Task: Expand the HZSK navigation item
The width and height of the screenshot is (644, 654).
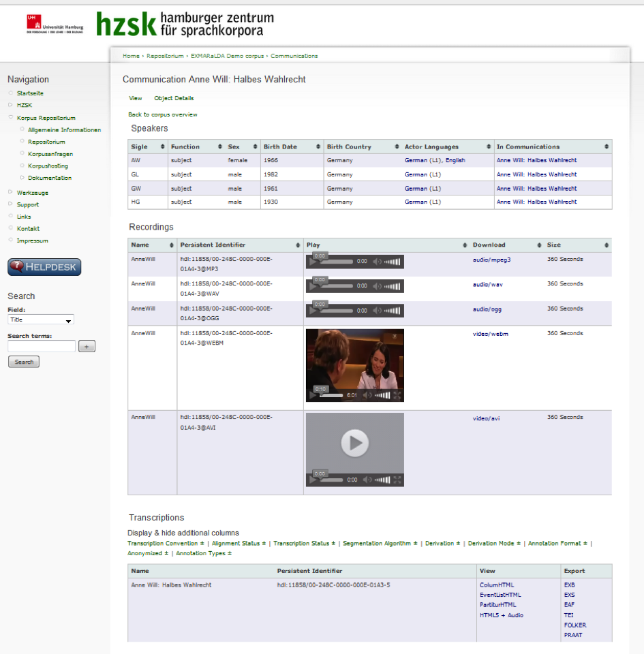Action: [10, 105]
